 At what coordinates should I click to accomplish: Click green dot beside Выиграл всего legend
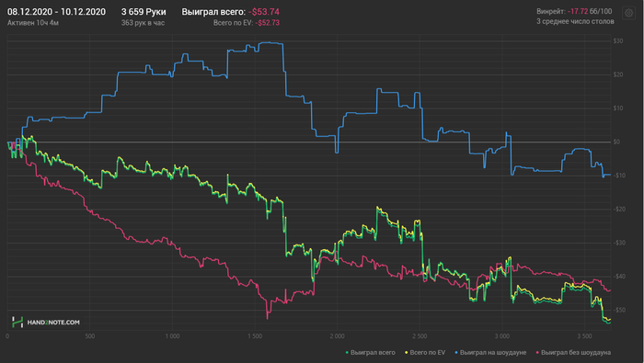pyautogui.click(x=347, y=353)
